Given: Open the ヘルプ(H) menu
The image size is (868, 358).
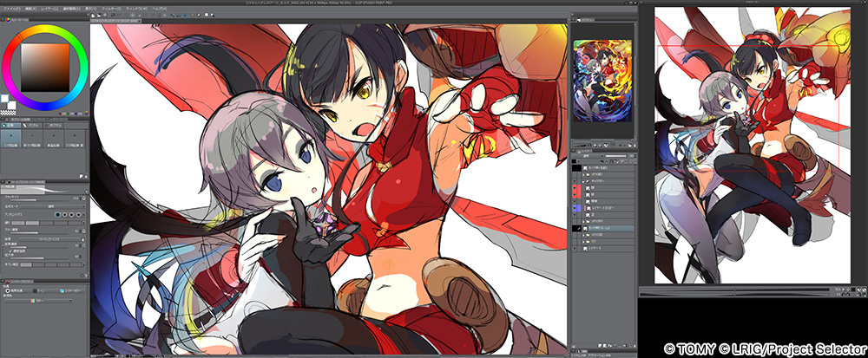Looking at the screenshot, I should [x=160, y=9].
